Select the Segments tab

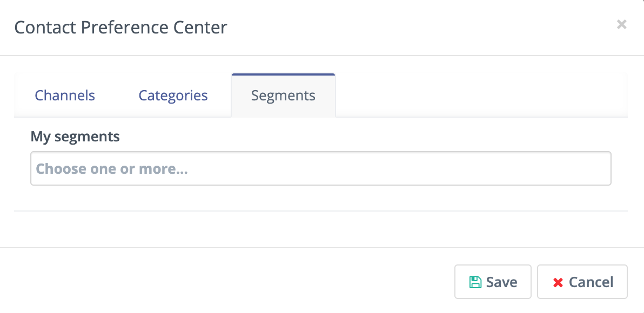pos(283,96)
